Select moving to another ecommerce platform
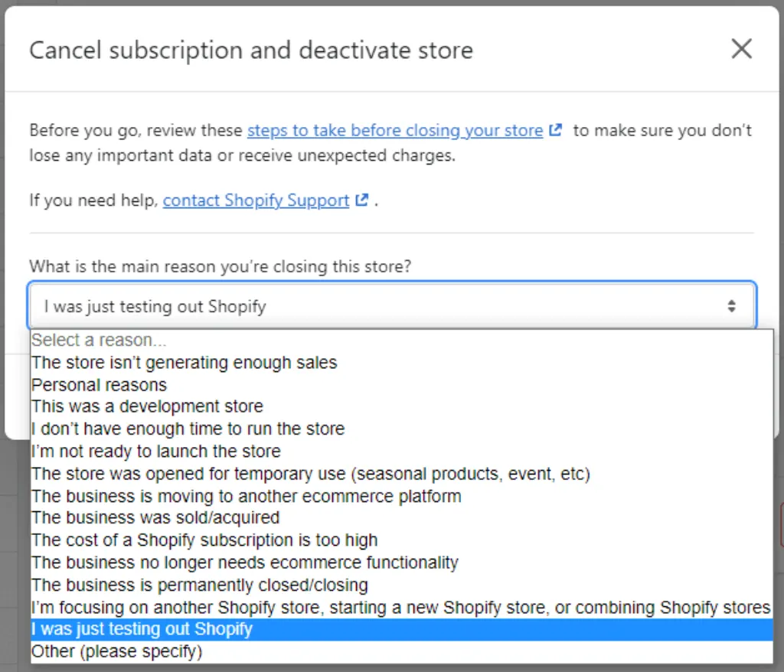This screenshot has width=784, height=672. coord(401,496)
